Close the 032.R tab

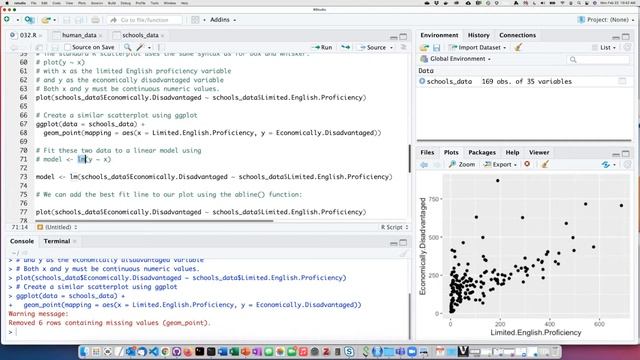coord(40,36)
